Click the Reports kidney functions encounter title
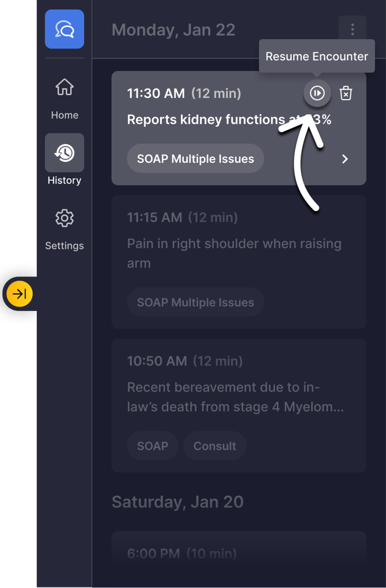386x588 pixels. 205,120
